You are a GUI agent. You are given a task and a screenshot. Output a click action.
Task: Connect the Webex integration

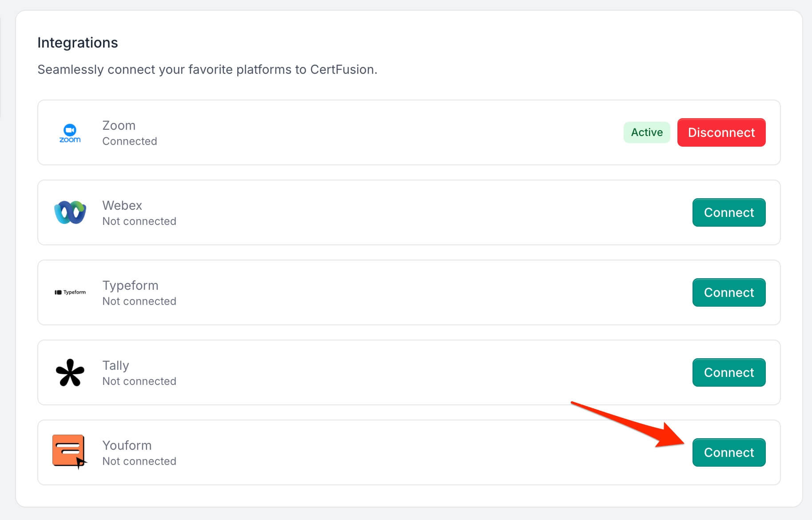729,212
